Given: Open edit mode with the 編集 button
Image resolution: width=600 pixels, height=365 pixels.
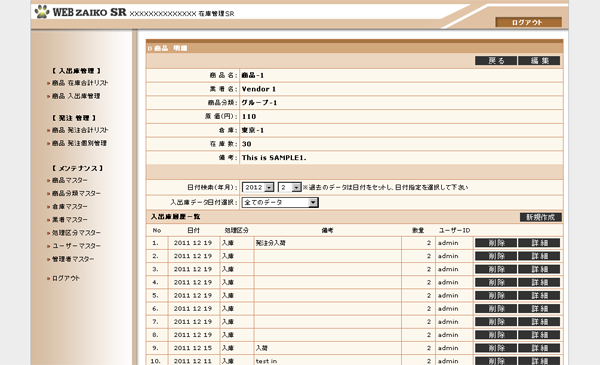Looking at the screenshot, I should tap(539, 60).
